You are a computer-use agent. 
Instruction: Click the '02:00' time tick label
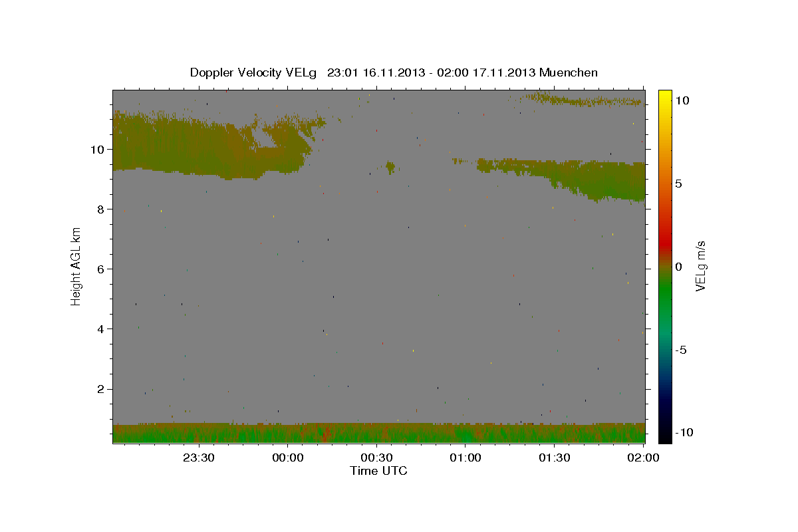643,458
